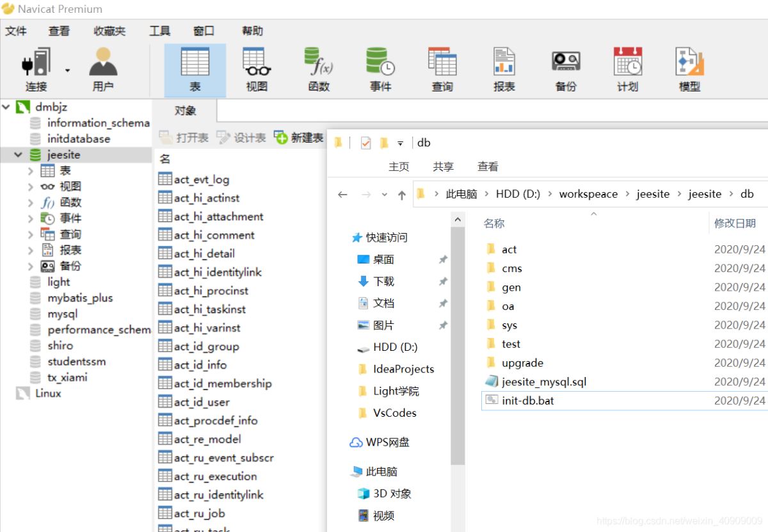Collapse the jeesite database node
Screen dimensions: 768x532
coord(18,155)
